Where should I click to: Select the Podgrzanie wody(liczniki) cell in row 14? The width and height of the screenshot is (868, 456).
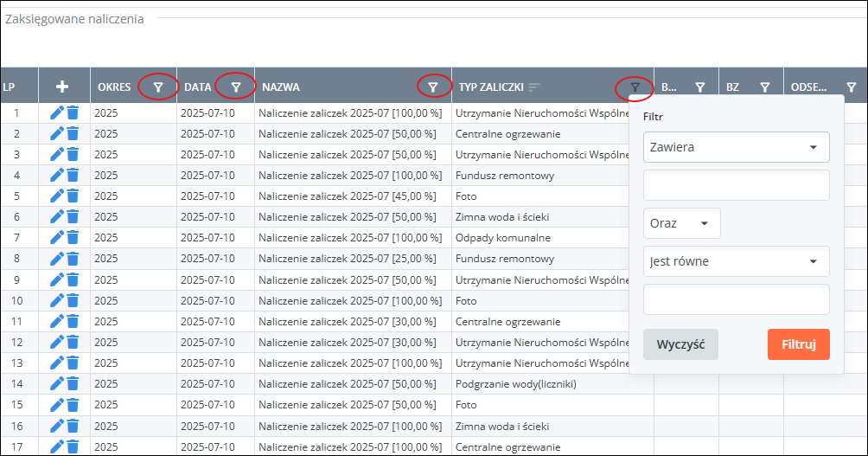(x=515, y=383)
